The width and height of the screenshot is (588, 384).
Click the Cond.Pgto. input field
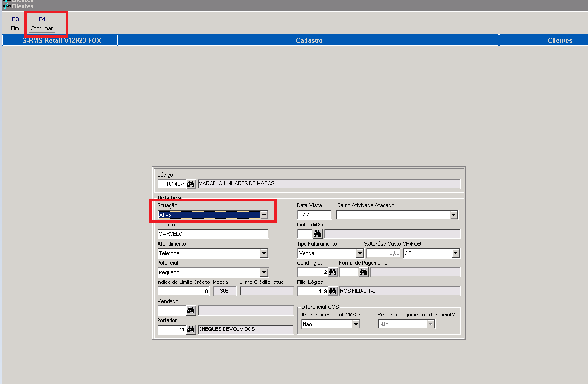coord(313,272)
